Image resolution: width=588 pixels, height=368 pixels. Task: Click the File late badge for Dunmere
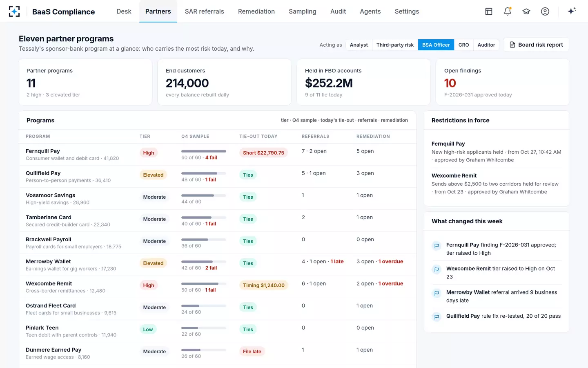coord(252,351)
